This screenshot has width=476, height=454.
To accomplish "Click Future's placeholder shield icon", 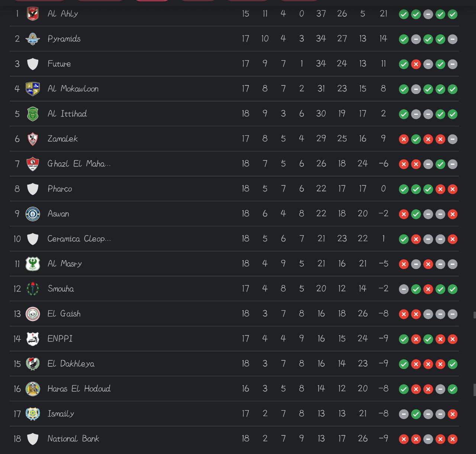I will click(33, 64).
